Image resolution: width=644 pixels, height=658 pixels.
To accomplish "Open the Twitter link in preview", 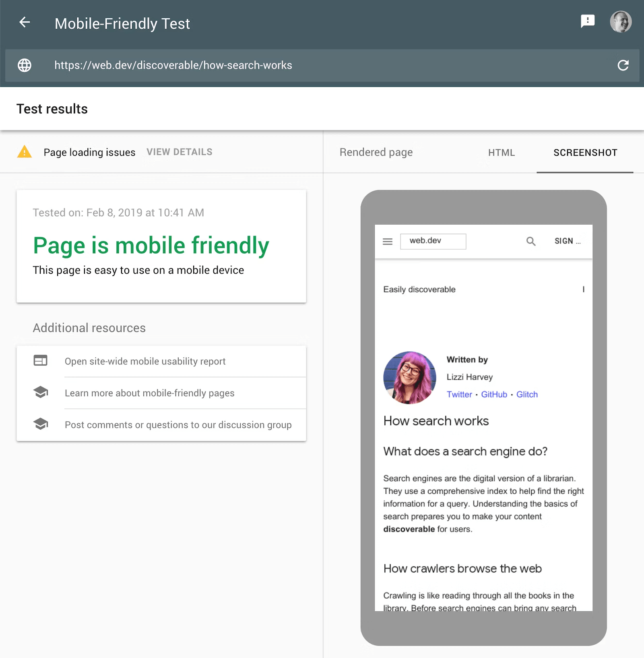I will [x=459, y=395].
